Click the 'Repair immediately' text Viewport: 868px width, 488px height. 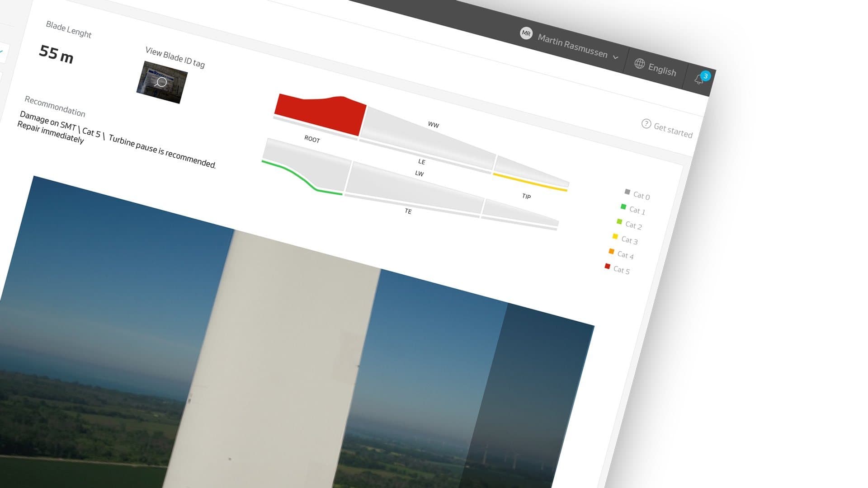point(51,132)
